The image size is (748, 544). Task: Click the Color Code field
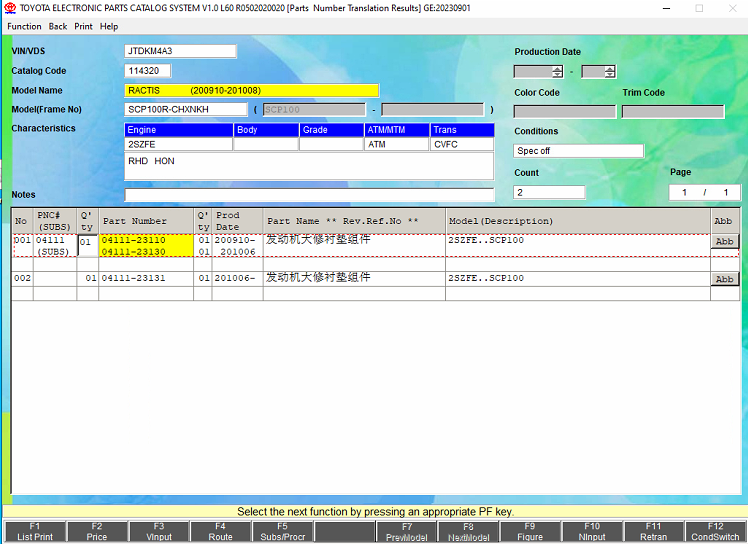[565, 112]
